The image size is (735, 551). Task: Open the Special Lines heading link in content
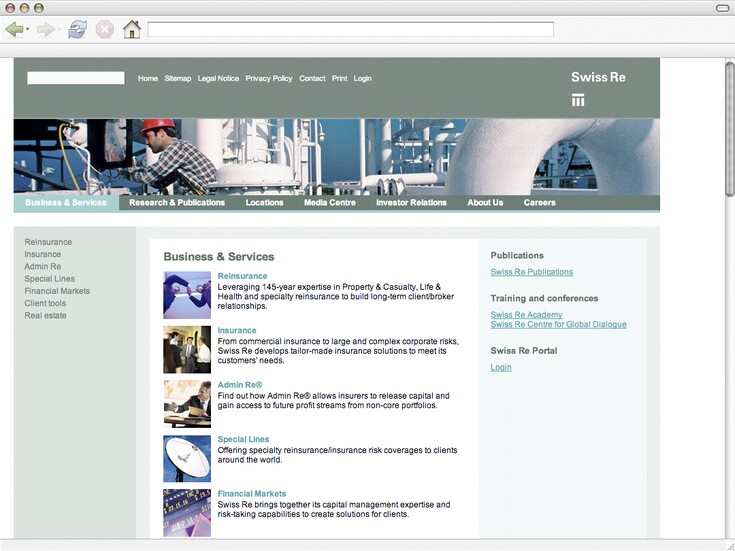(243, 439)
